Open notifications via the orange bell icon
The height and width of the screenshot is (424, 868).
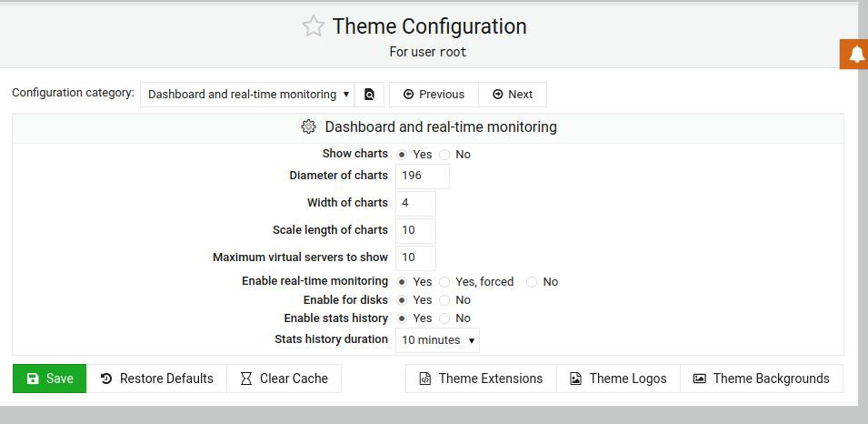(x=854, y=55)
